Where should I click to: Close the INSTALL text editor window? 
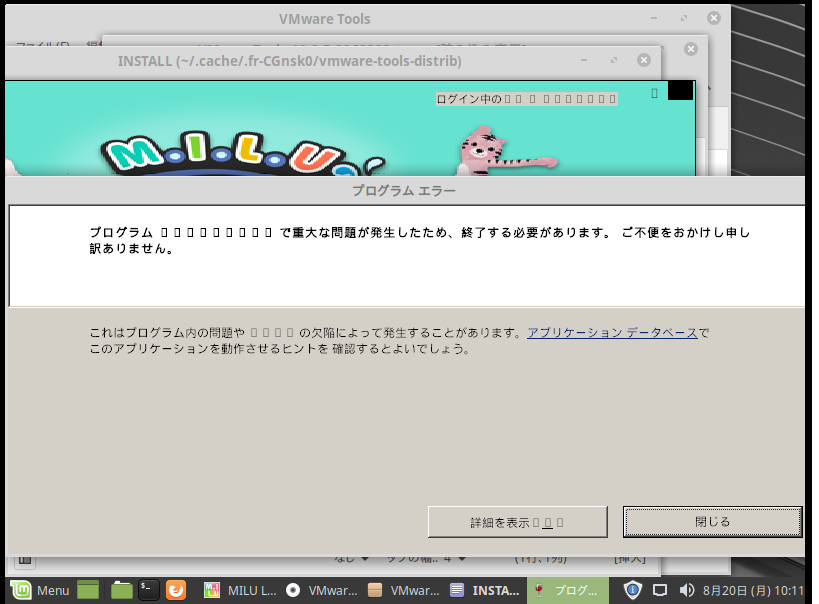click(x=644, y=60)
